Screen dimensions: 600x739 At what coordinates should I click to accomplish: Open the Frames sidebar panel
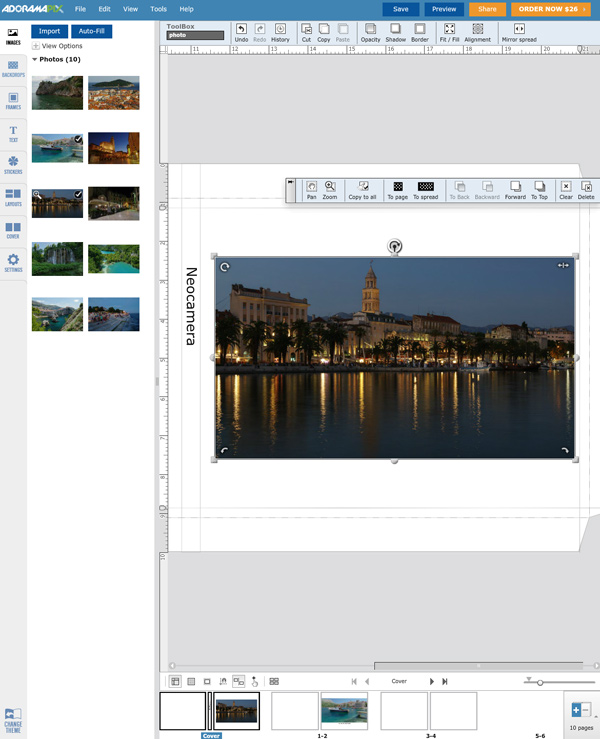[x=13, y=101]
